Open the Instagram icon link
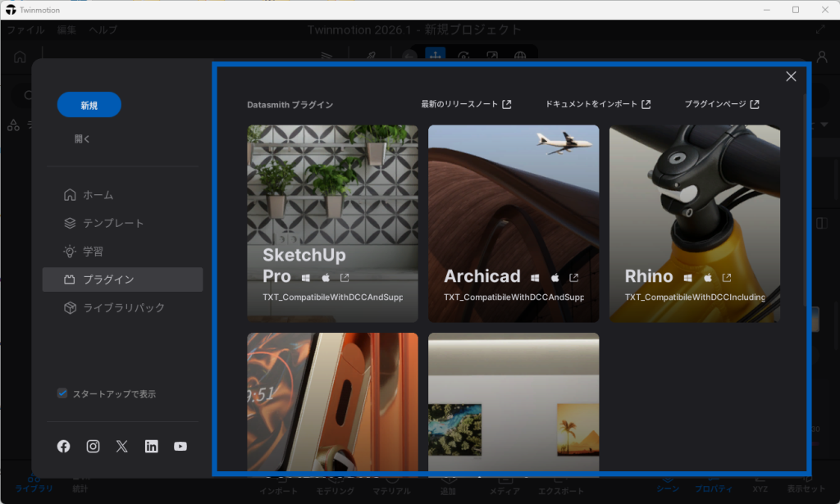The width and height of the screenshot is (840, 504). click(94, 446)
